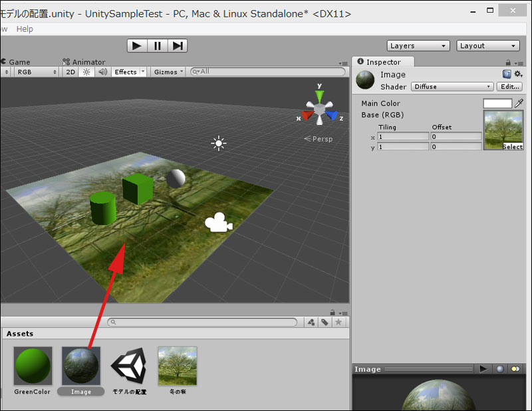Select the camera gizmo in scene
Viewport: 532px width, 411px height.
coord(219,223)
